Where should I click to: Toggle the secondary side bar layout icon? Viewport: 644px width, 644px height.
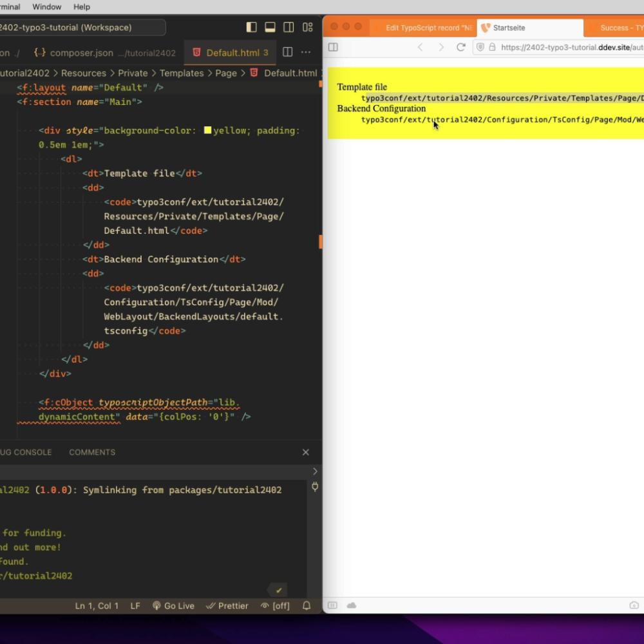coord(289,28)
